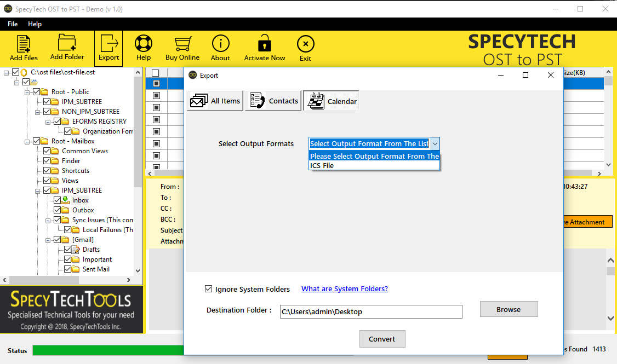Click the Add Files toolbar icon
617x364 pixels.
pyautogui.click(x=24, y=44)
